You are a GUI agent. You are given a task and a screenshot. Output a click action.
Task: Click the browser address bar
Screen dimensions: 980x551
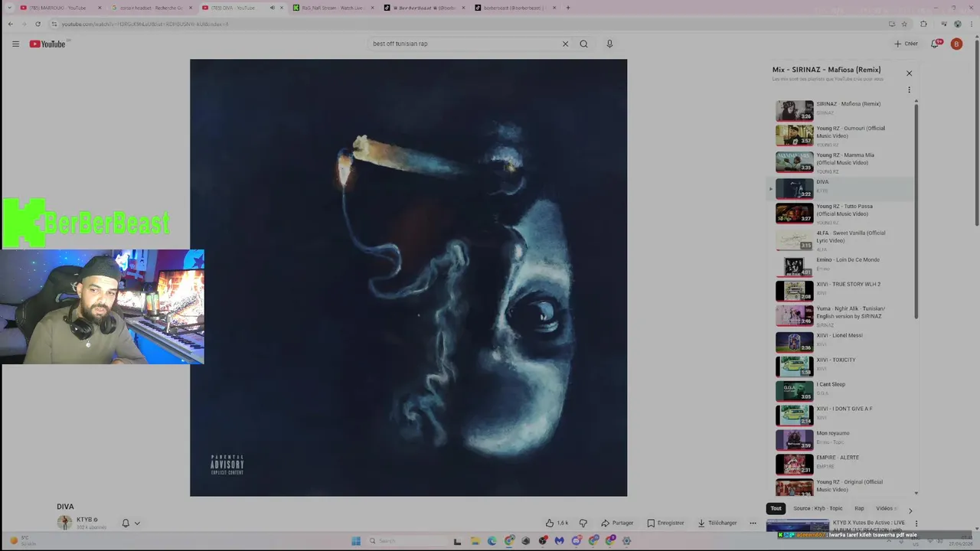coord(459,24)
